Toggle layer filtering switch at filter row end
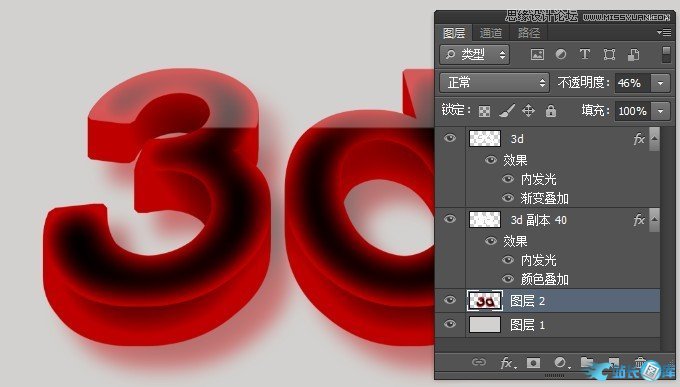The width and height of the screenshot is (680, 387). pyautogui.click(x=667, y=55)
